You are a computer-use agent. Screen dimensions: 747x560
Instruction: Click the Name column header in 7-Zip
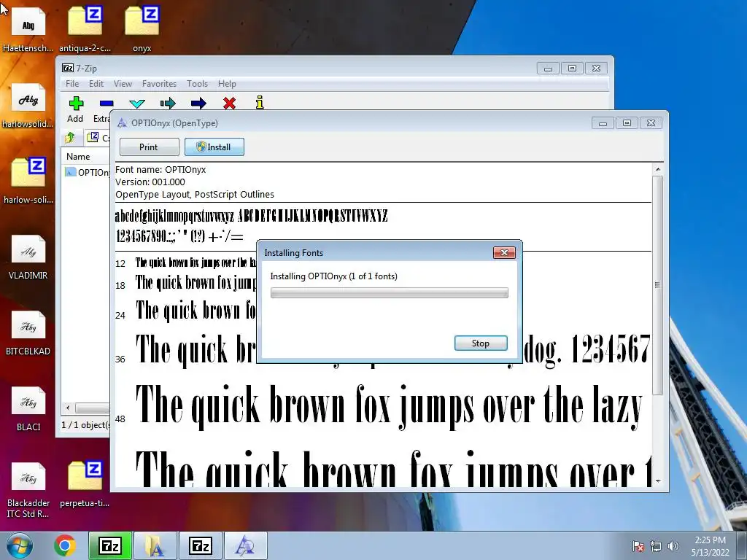point(86,157)
